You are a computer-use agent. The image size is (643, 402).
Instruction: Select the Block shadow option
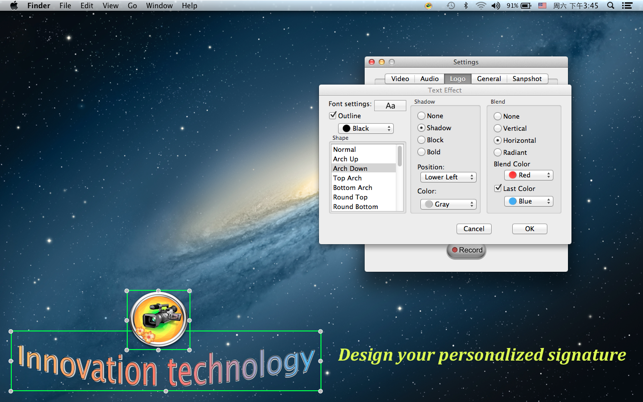pyautogui.click(x=421, y=139)
